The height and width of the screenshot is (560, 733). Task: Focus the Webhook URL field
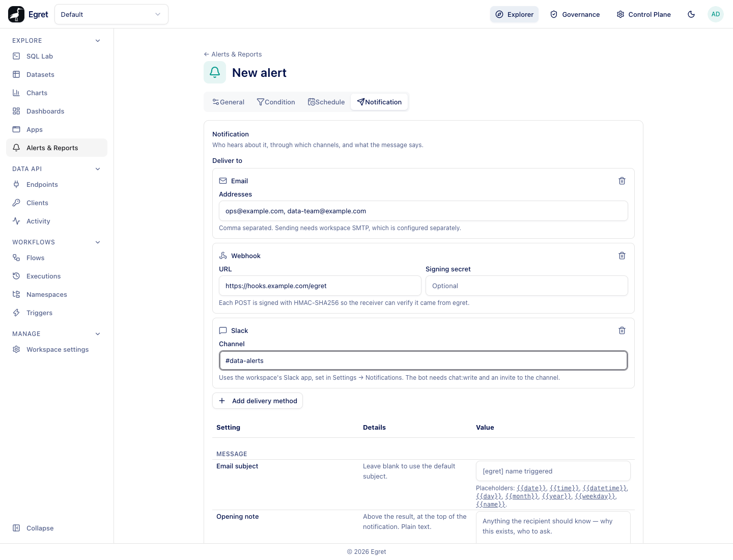[x=320, y=286]
